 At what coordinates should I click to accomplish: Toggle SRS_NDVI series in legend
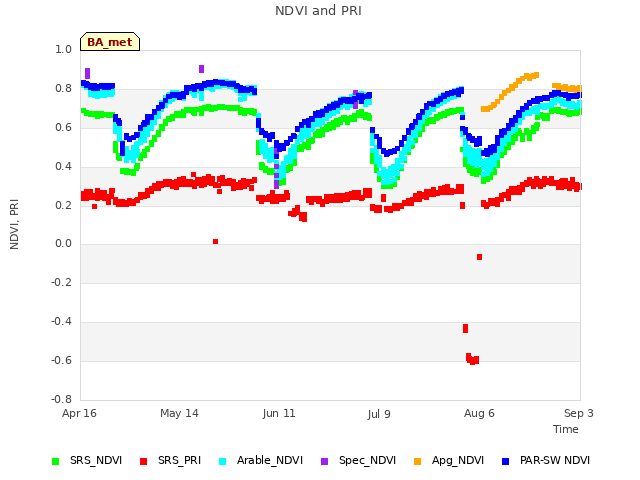pos(87,460)
